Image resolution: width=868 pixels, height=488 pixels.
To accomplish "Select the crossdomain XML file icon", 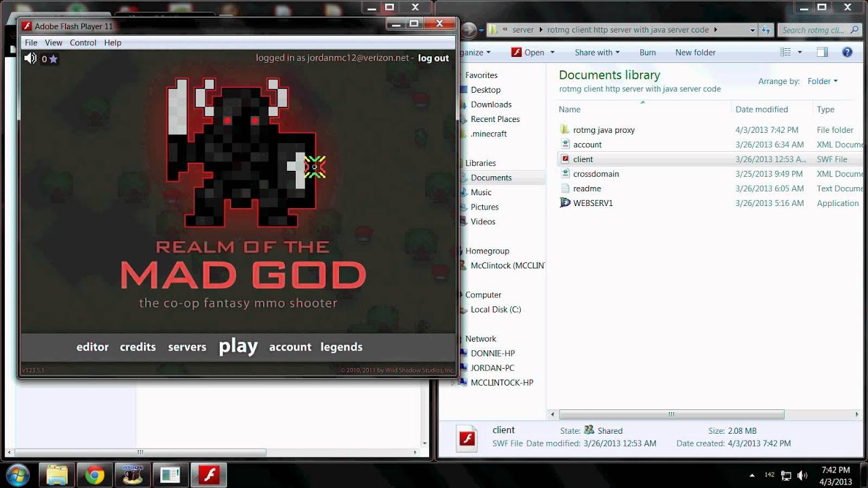I will pyautogui.click(x=565, y=174).
